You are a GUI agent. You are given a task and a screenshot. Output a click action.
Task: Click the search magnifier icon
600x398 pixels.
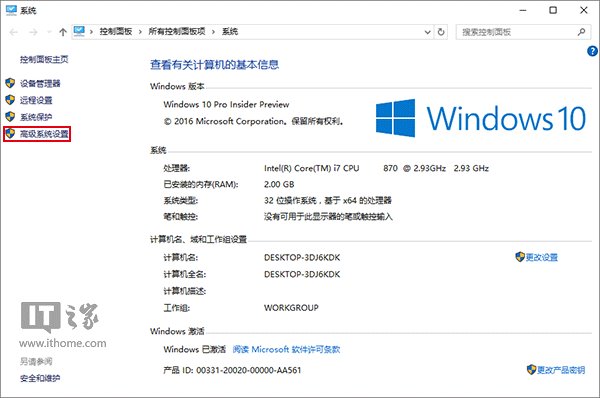coord(581,32)
